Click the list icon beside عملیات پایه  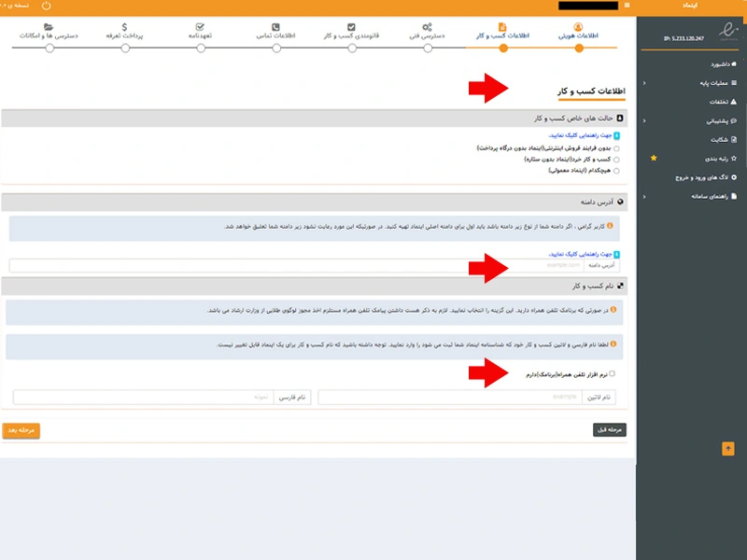click(x=734, y=83)
